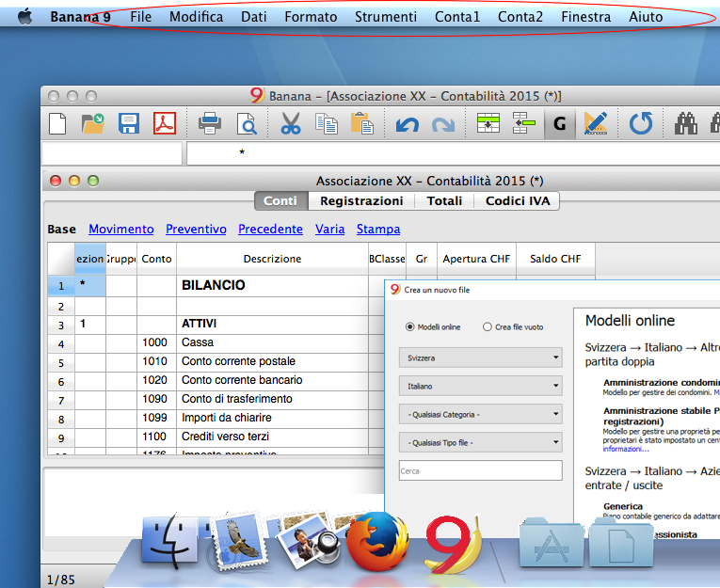Select the Cassa account cell
This screenshot has height=588, width=720.
[272, 342]
